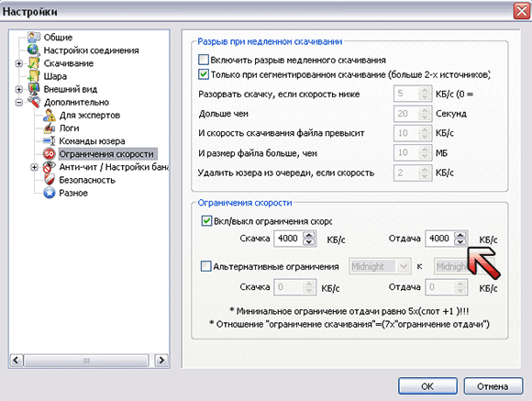Click the Команды юзера icon
This screenshot has width=532, height=401.
50,141
